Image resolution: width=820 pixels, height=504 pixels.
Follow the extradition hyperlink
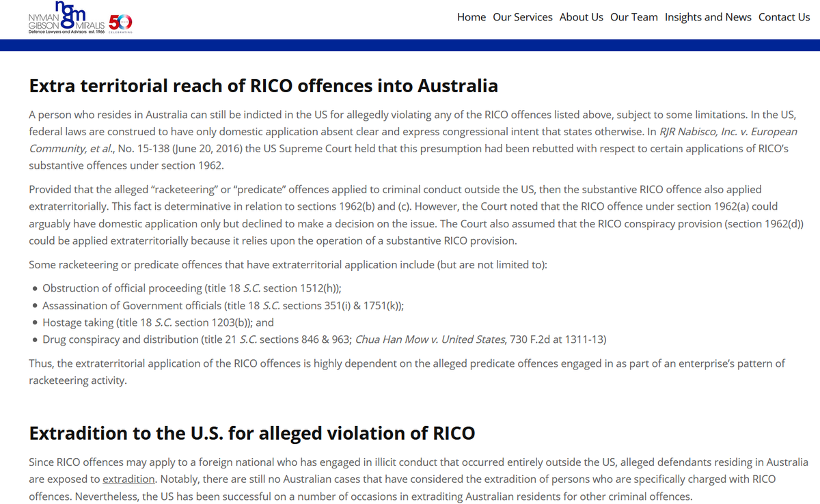[x=129, y=479]
